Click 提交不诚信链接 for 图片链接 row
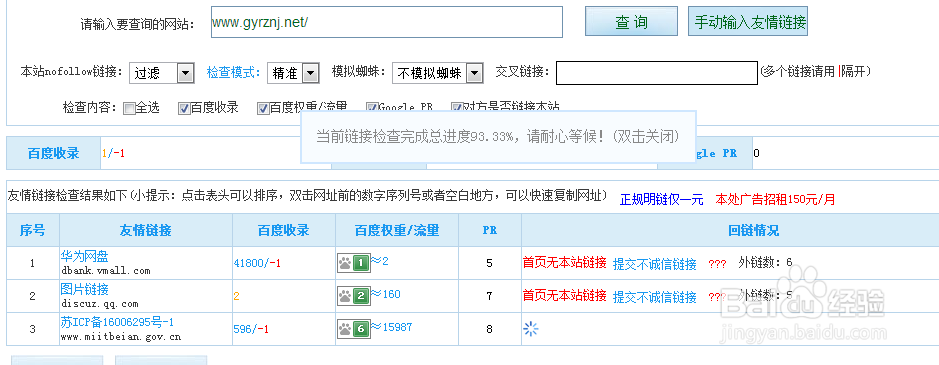This screenshot has height=365, width=939. click(655, 296)
